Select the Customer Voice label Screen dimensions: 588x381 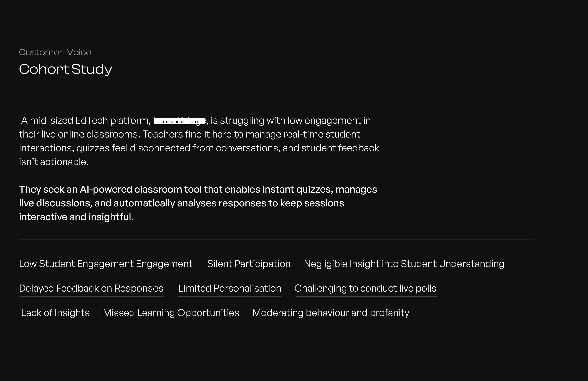[x=55, y=52]
